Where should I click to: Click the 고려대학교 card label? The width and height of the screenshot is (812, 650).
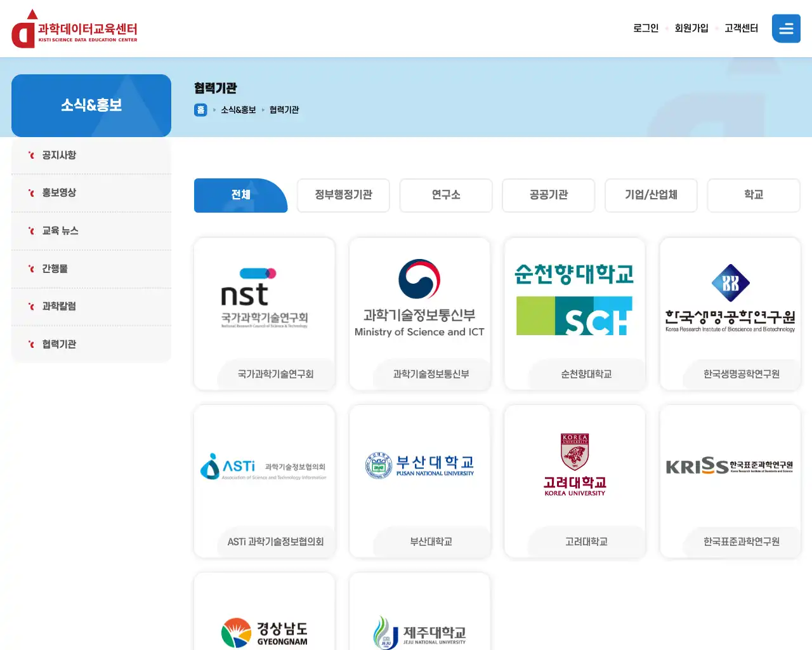point(586,542)
